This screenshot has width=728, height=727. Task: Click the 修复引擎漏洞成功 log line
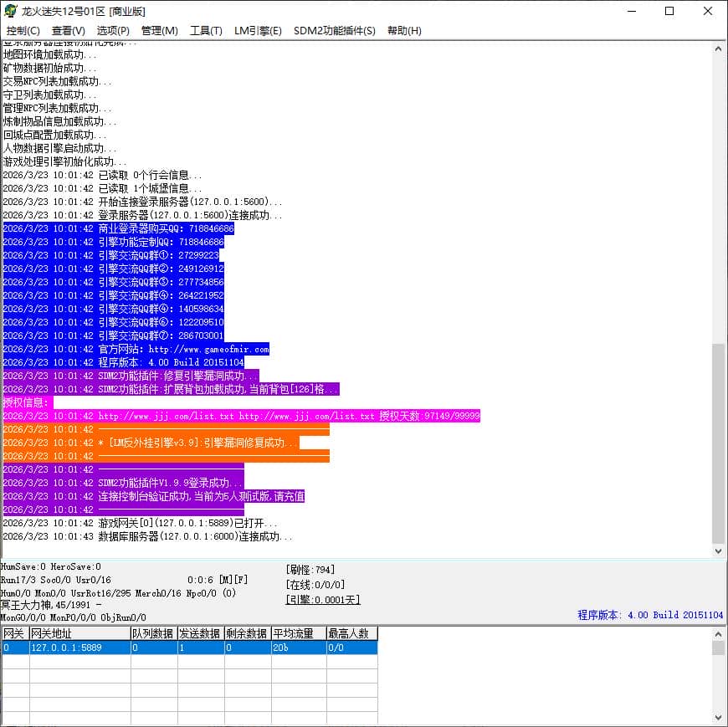pos(131,376)
